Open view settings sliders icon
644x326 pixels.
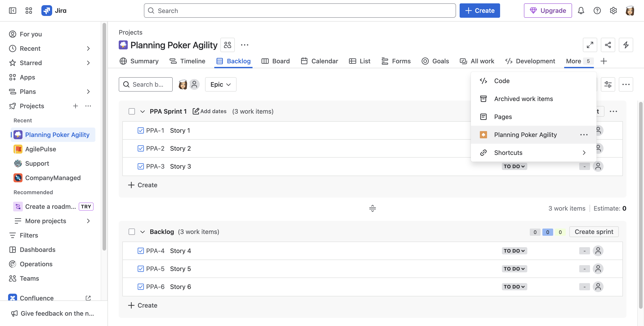tap(608, 84)
